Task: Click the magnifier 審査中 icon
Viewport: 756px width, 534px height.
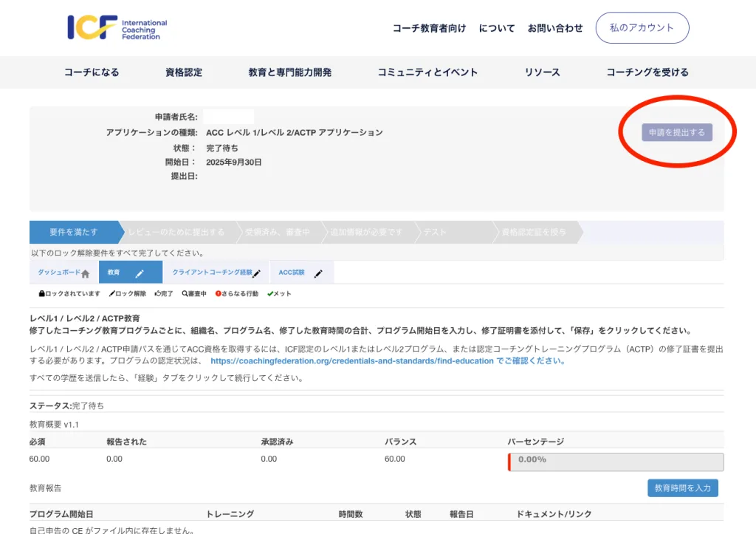Action: 185,294
